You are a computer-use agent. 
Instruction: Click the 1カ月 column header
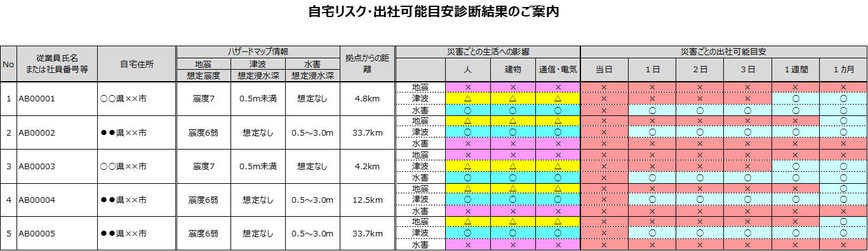[x=843, y=70]
